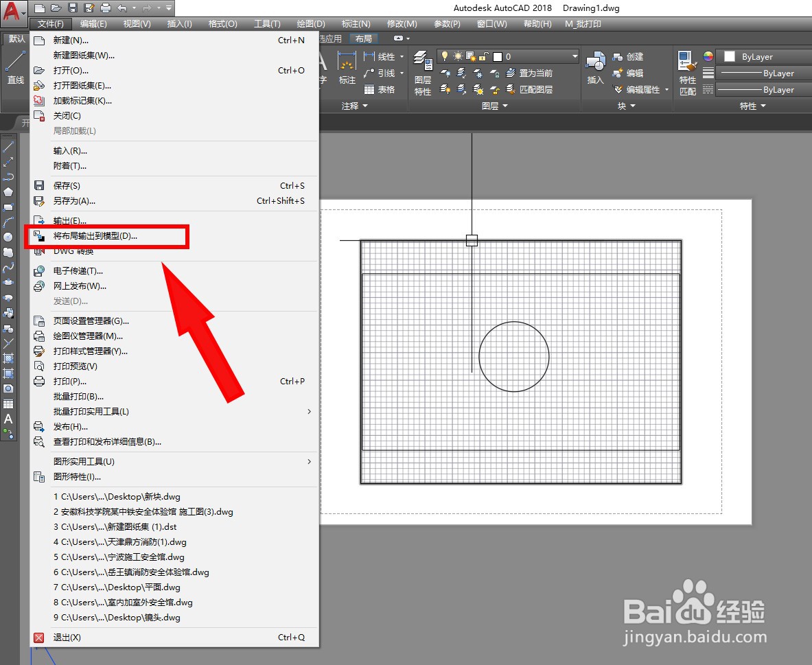The height and width of the screenshot is (665, 812).
Task: Click the 匹配图层 button
Action: [529, 90]
